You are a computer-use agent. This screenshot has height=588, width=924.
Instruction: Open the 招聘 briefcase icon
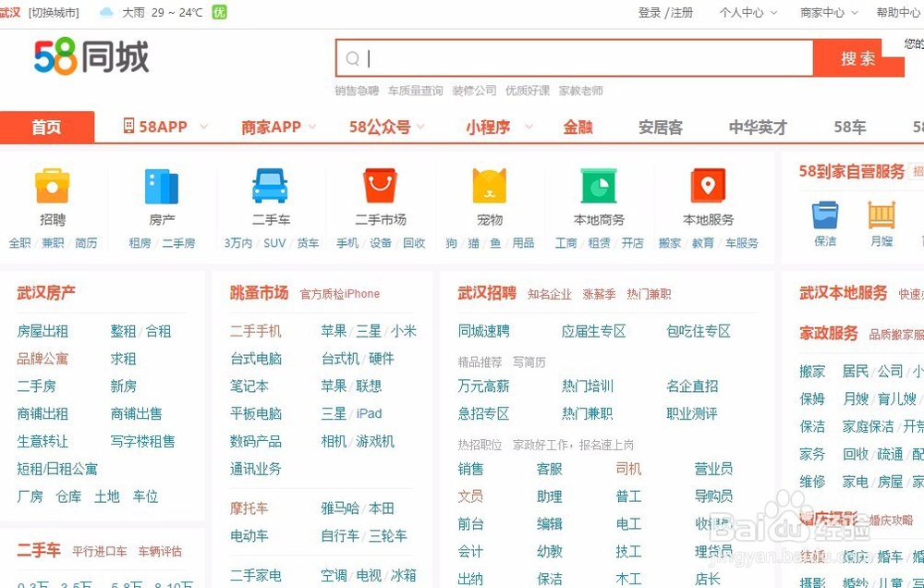pos(53,186)
